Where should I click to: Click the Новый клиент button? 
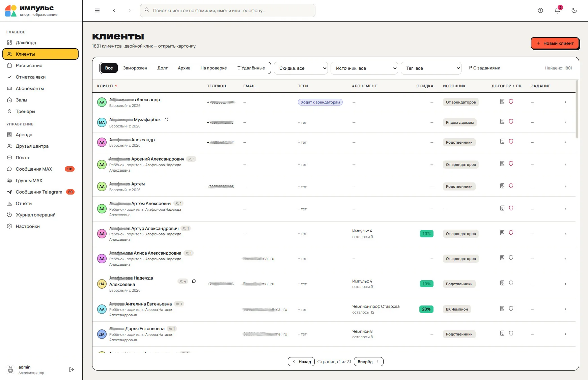coord(555,43)
